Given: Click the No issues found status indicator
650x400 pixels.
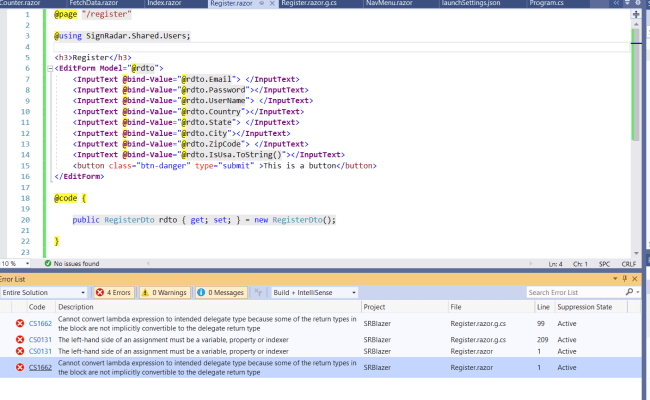Looking at the screenshot, I should 72,264.
